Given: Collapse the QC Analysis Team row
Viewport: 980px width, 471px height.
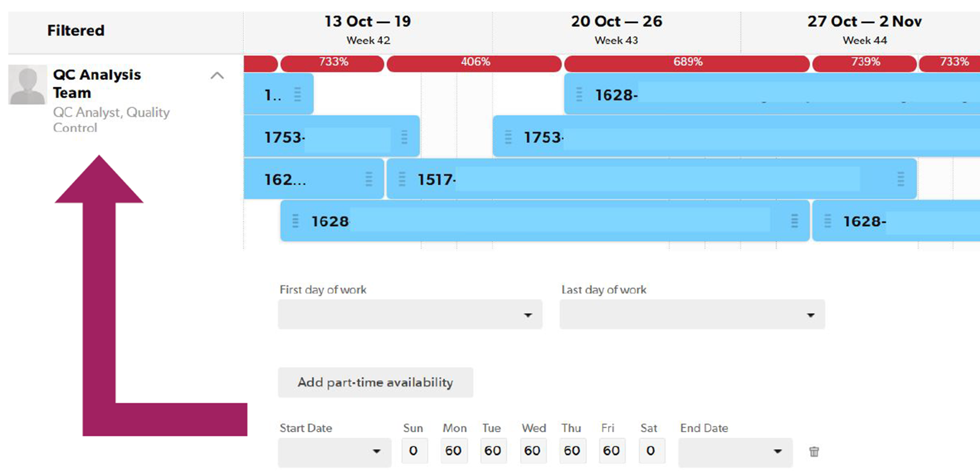Looking at the screenshot, I should tap(217, 76).
